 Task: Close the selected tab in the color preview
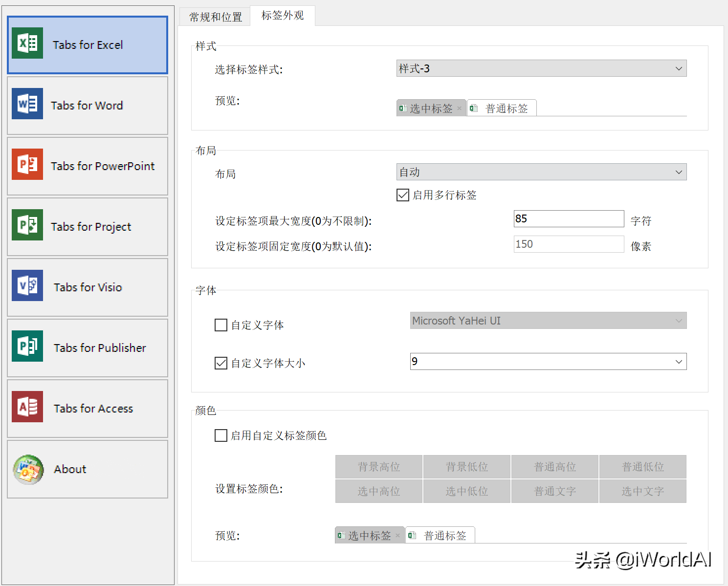(397, 536)
